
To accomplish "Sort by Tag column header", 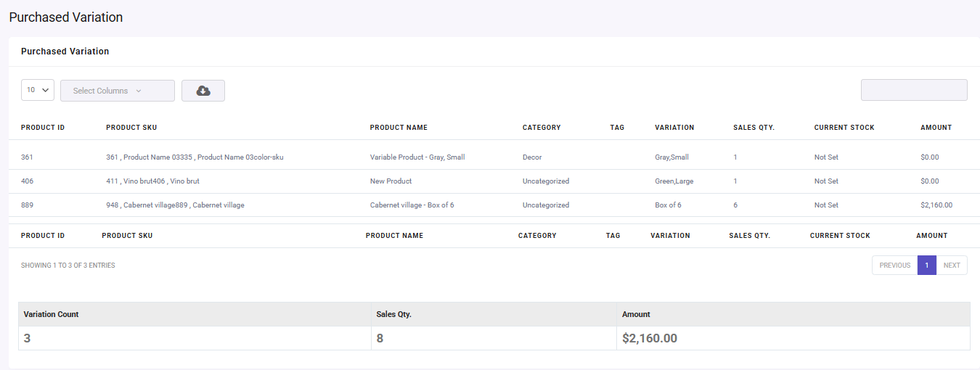I will (617, 128).
